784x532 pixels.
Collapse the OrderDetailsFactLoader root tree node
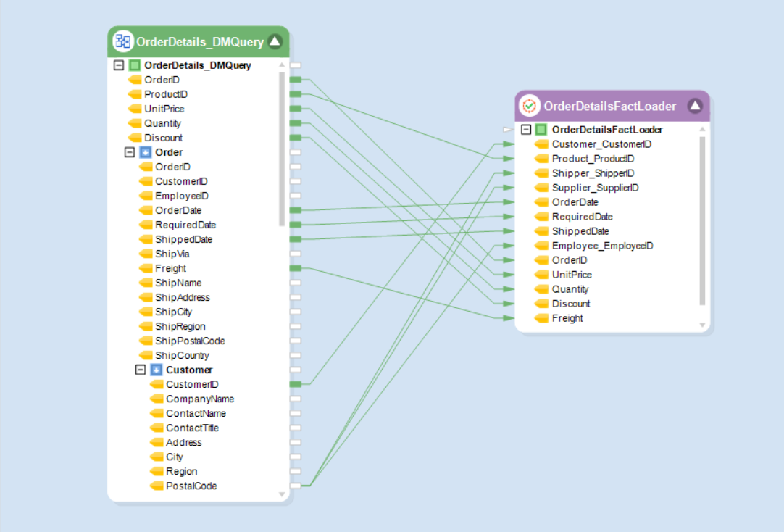pyautogui.click(x=526, y=130)
